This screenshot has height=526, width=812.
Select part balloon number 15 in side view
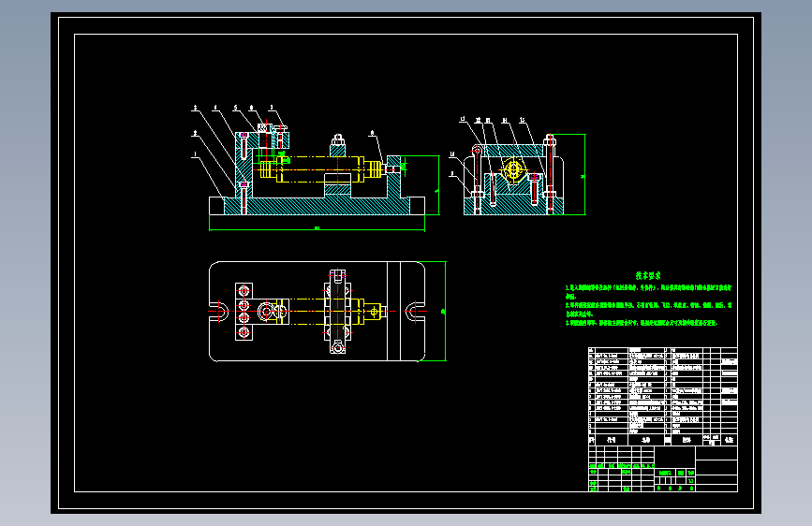(522, 120)
